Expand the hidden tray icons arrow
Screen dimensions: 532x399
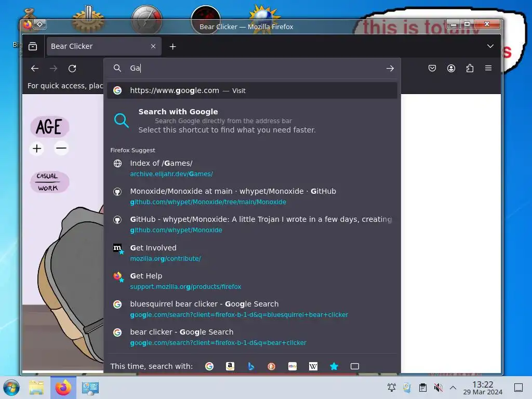453,387
